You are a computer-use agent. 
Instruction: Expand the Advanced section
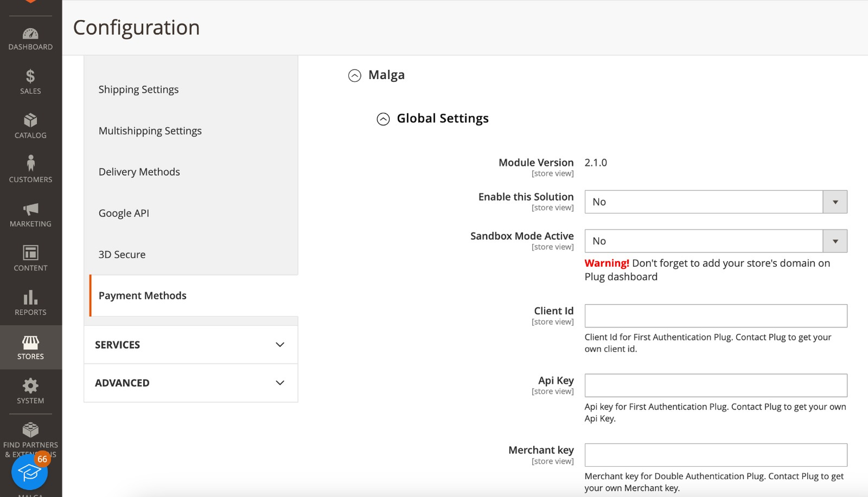pos(191,383)
